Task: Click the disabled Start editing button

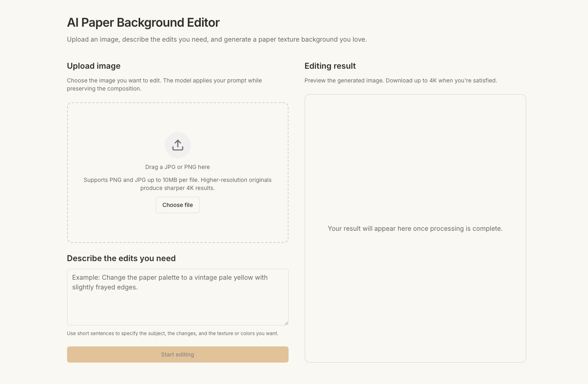Action: click(x=177, y=354)
